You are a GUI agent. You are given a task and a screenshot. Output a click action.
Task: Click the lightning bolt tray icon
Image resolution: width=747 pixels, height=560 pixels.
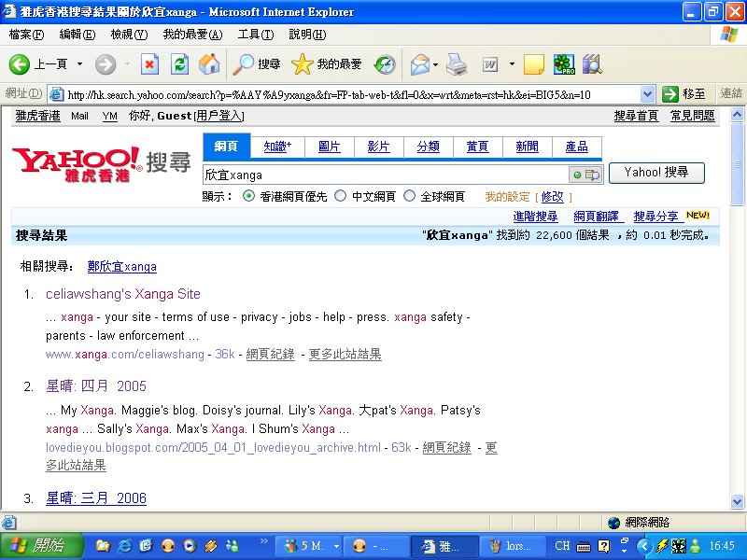click(x=662, y=546)
